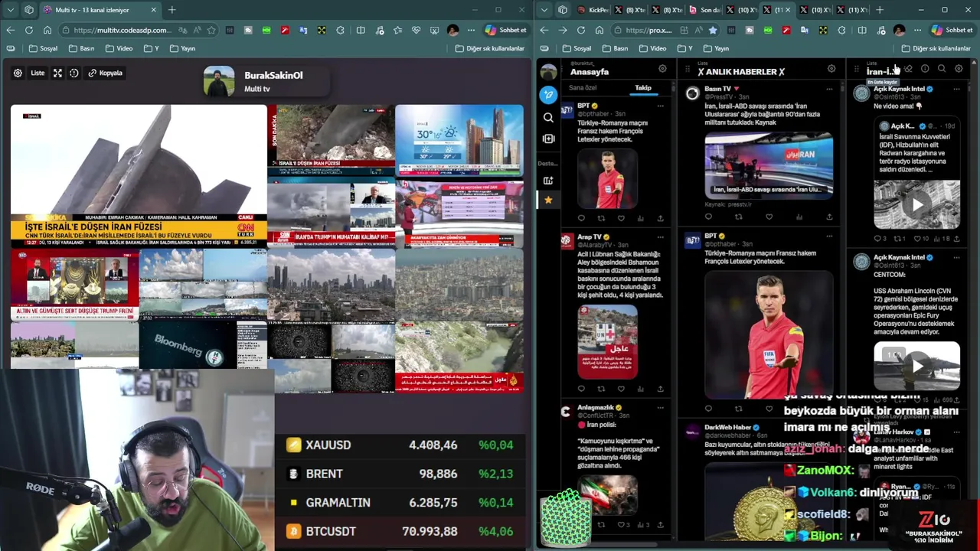Viewport: 980px width, 551px height.
Task: Open a new tab in right browser
Action: pos(880,10)
